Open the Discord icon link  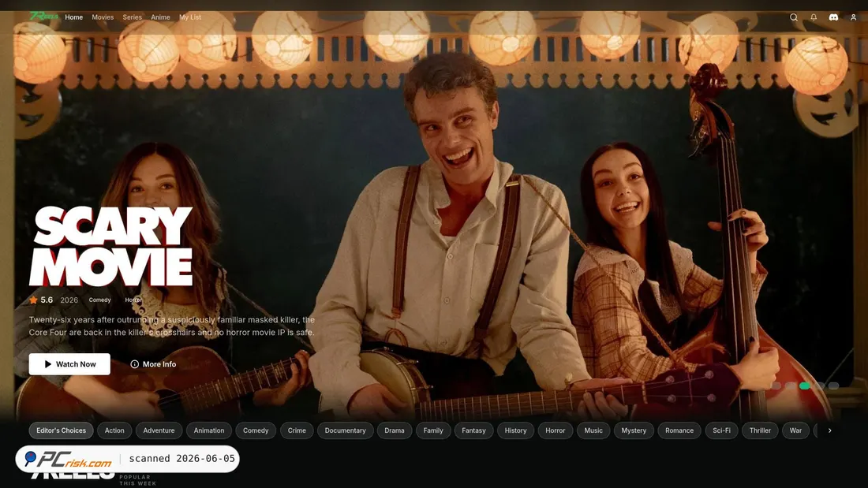tap(833, 17)
